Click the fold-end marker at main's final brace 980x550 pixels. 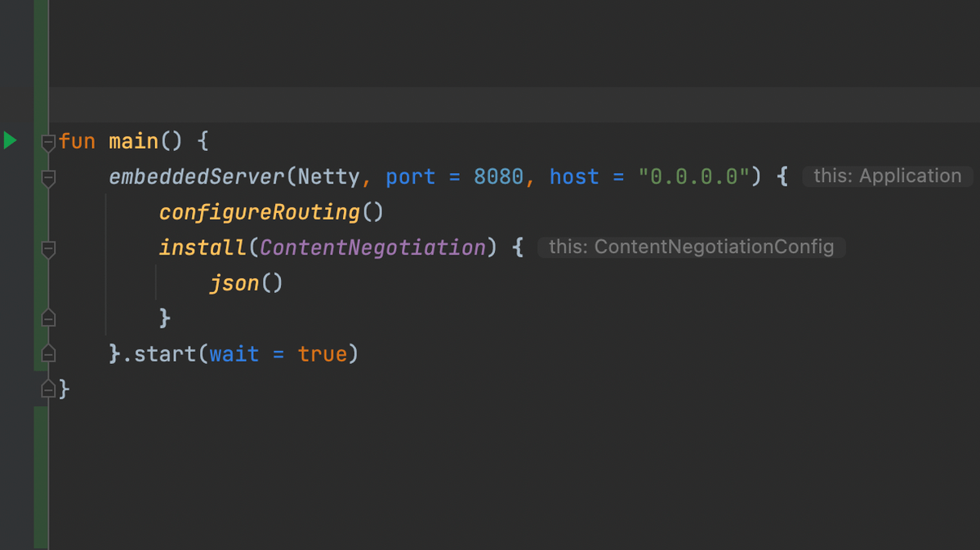click(48, 388)
